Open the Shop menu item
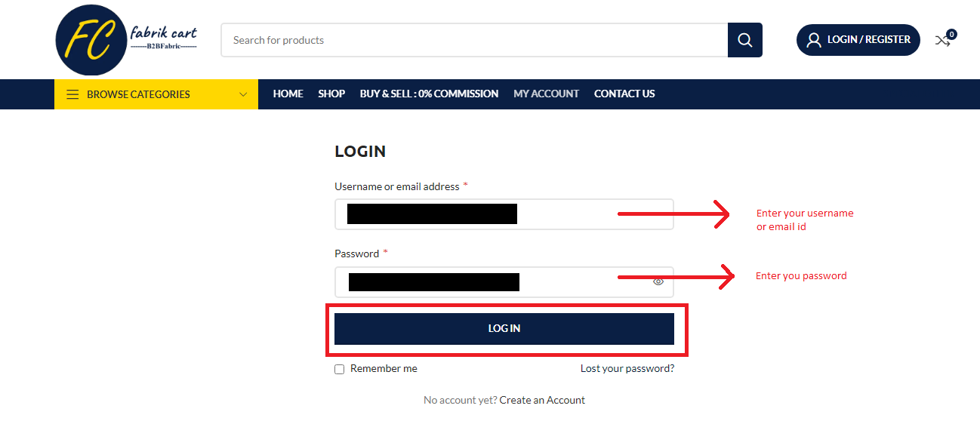 pyautogui.click(x=331, y=94)
